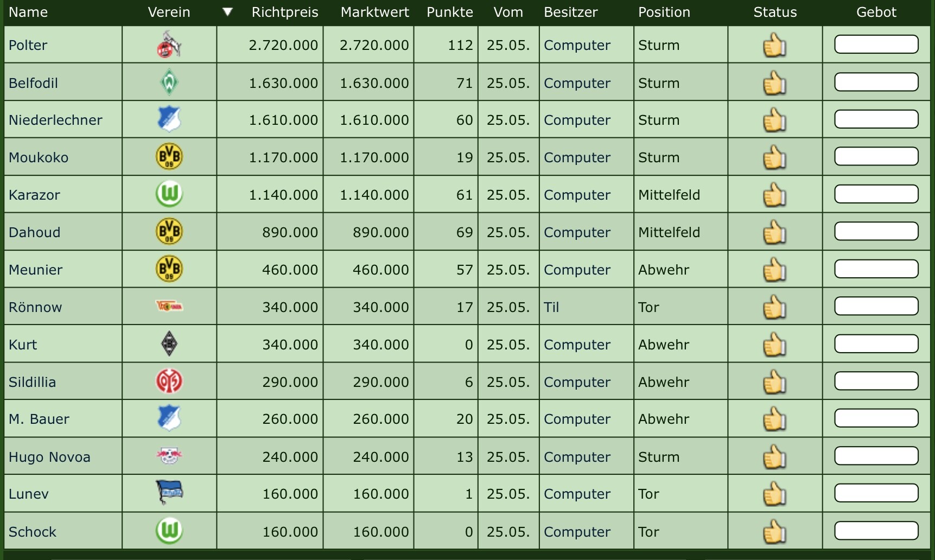Click the Wolfsburg logo beside Karazor
This screenshot has width=935, height=560.
pos(169,194)
